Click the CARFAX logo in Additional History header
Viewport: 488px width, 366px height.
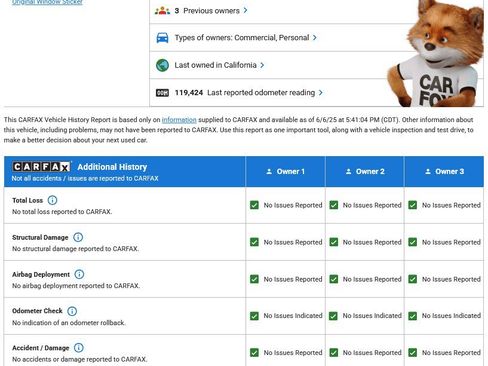42,167
